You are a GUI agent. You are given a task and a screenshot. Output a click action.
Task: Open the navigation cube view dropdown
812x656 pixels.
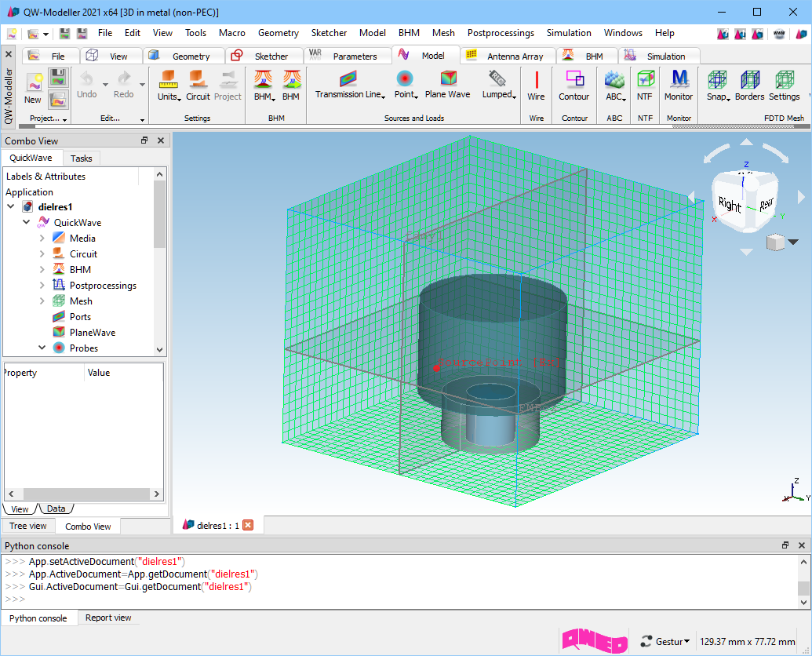(793, 242)
